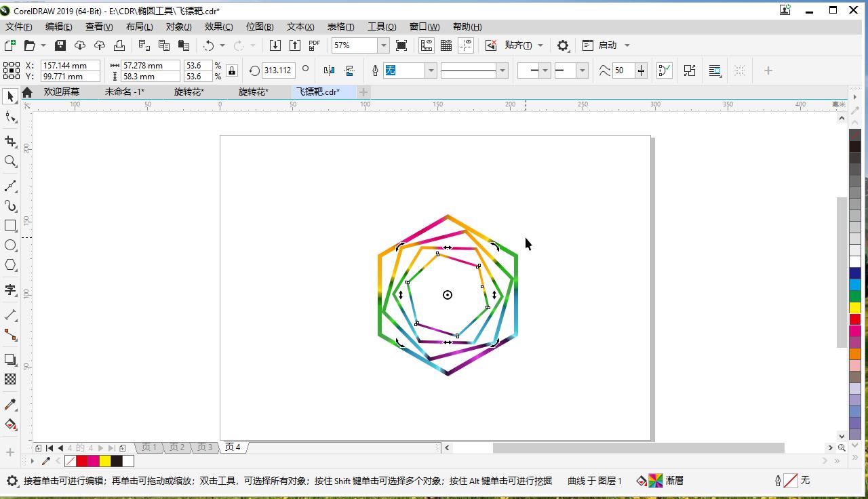The height and width of the screenshot is (499, 868).
Task: Toggle the proportional scaling lock
Action: tap(231, 71)
